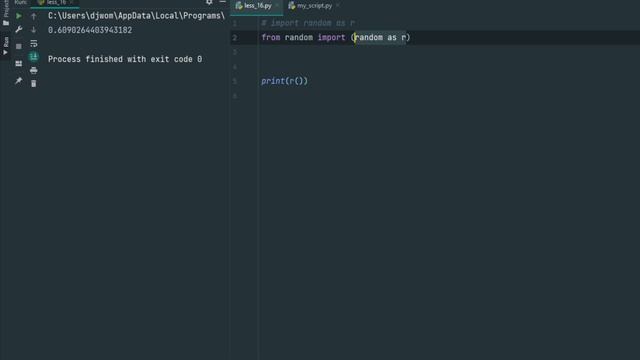Open the Project tool window
This screenshot has width=640, height=360.
(6, 13)
